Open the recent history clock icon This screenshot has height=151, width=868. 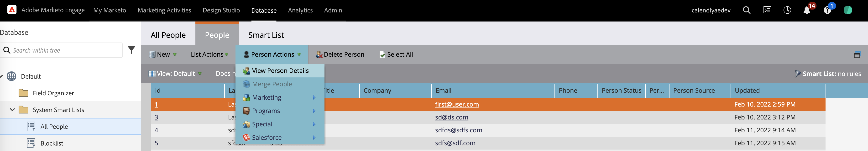(x=787, y=11)
